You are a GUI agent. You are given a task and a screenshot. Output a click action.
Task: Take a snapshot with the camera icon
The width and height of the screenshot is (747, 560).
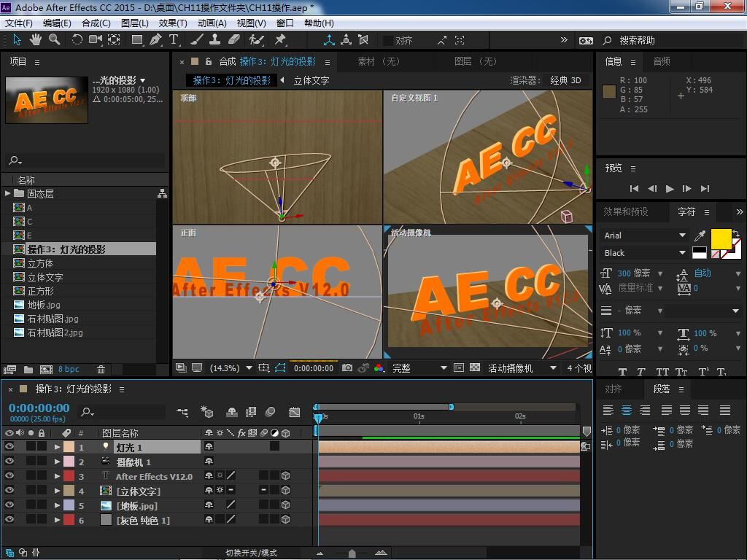(347, 367)
